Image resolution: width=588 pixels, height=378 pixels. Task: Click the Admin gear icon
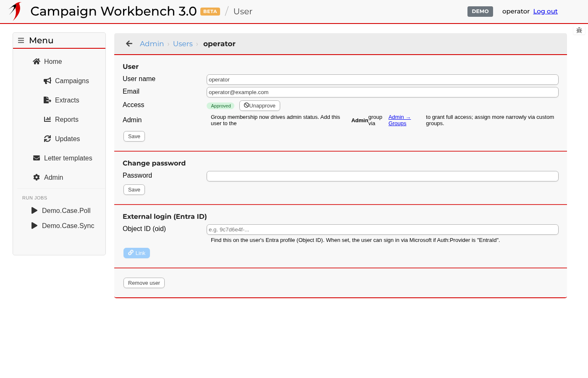tap(37, 177)
